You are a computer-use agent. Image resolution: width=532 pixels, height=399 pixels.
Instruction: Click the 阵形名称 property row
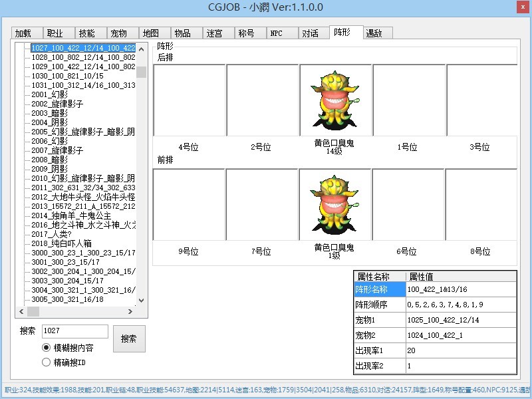[x=379, y=290]
